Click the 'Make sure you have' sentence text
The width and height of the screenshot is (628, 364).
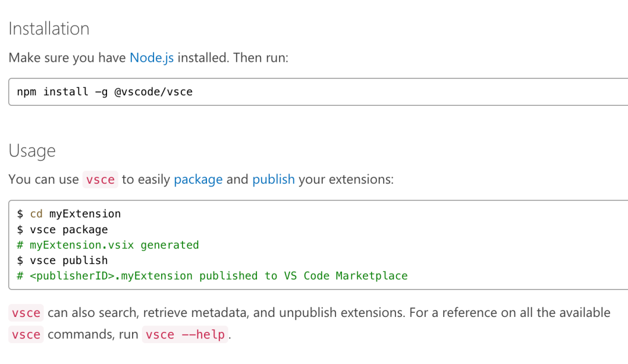[148, 58]
